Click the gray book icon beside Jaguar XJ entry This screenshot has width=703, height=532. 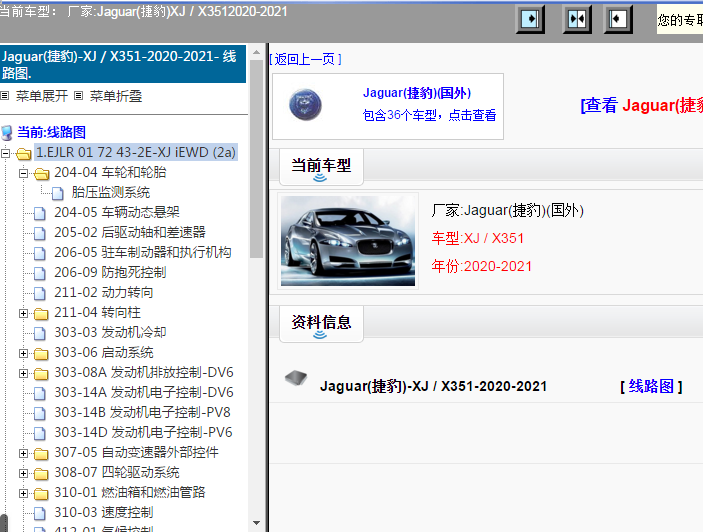tap(296, 378)
